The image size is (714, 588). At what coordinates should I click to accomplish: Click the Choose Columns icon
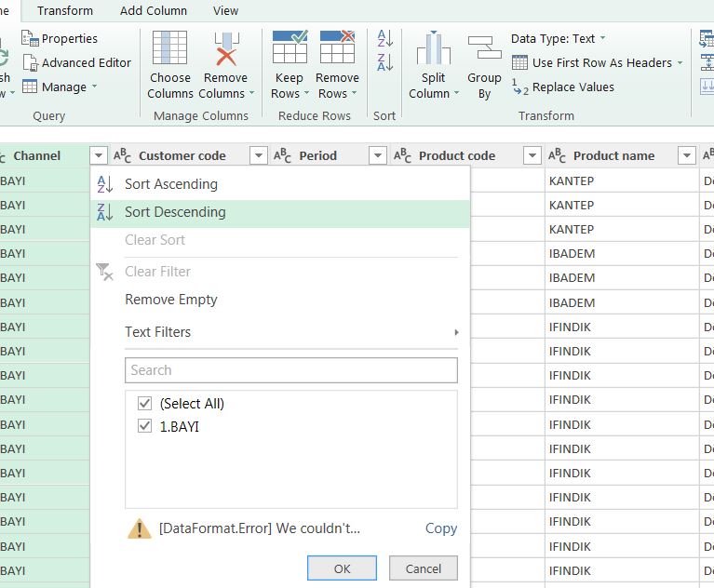click(x=169, y=47)
